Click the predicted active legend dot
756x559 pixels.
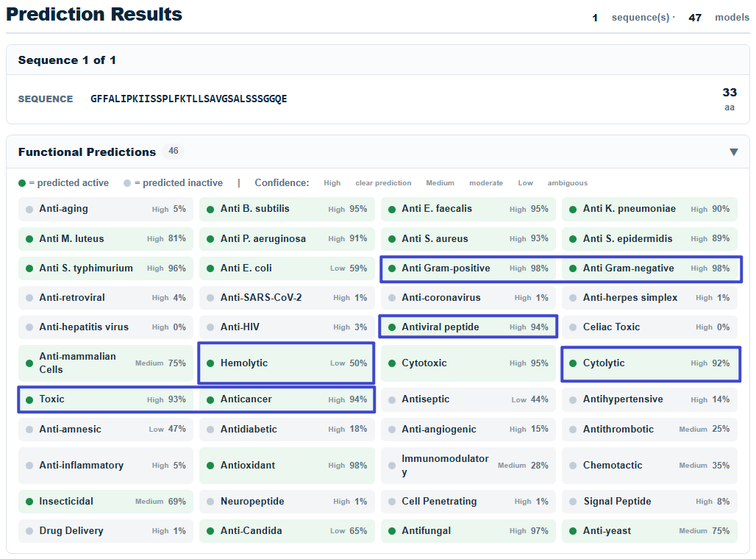point(22,183)
